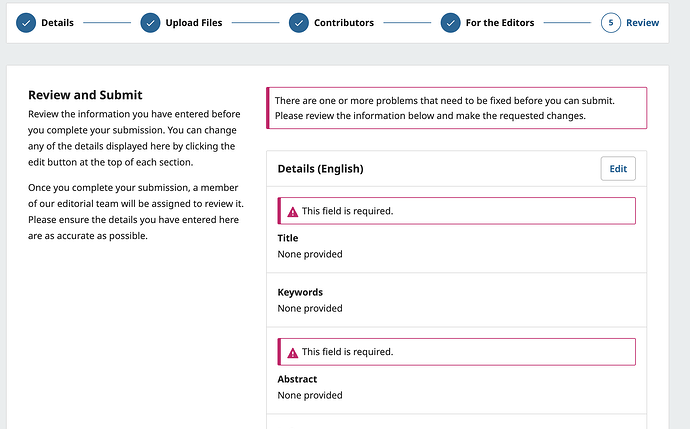
Task: Click the Keywords field label
Action: tap(300, 292)
